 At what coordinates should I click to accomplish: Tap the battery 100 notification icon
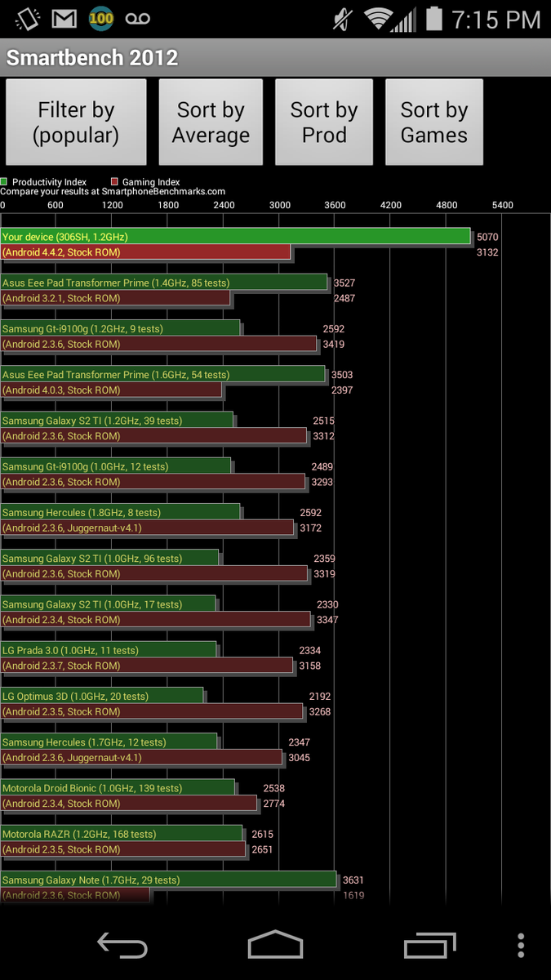(101, 18)
